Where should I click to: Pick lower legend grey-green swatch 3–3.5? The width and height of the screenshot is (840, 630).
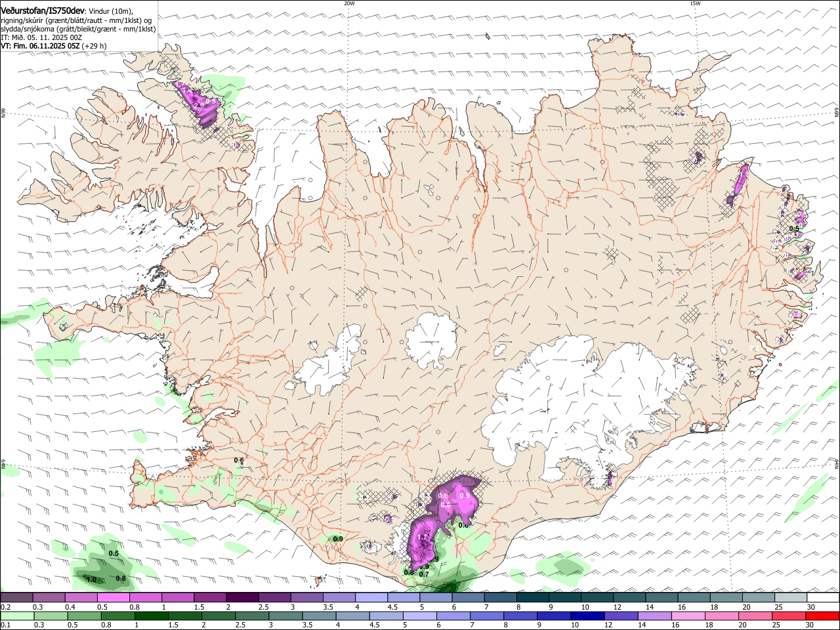click(x=286, y=616)
